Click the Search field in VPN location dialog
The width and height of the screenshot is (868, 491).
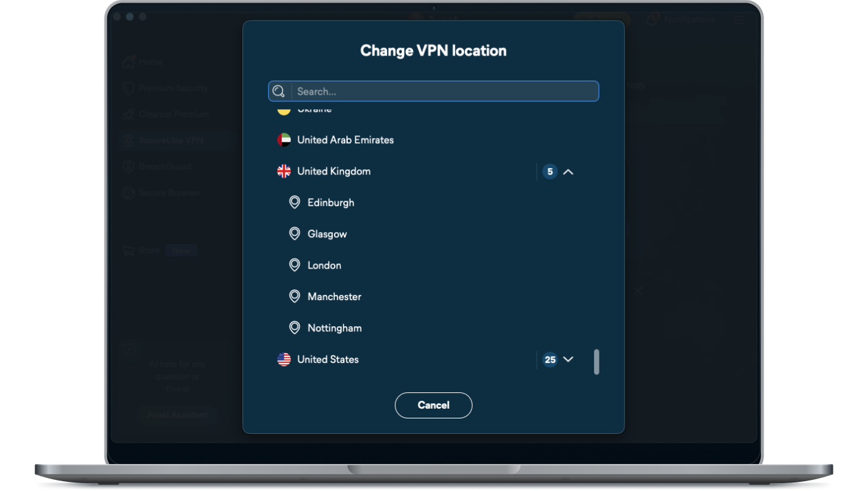tap(433, 91)
